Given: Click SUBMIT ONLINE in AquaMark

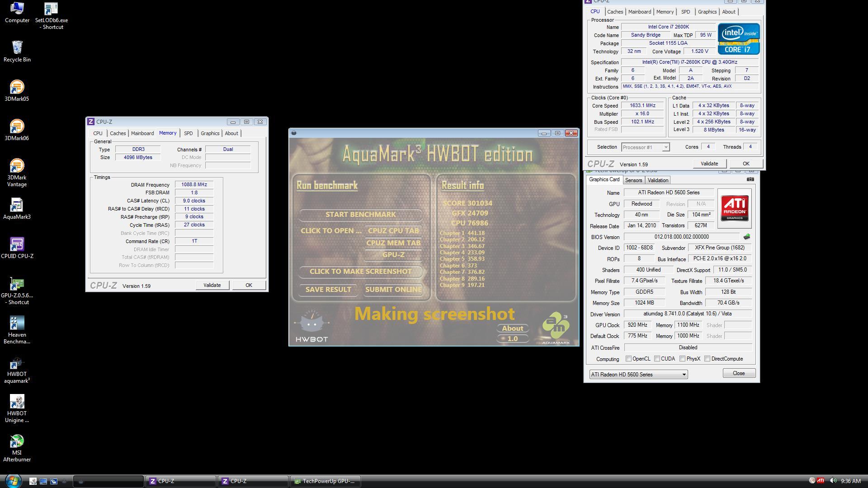Looking at the screenshot, I should (393, 290).
